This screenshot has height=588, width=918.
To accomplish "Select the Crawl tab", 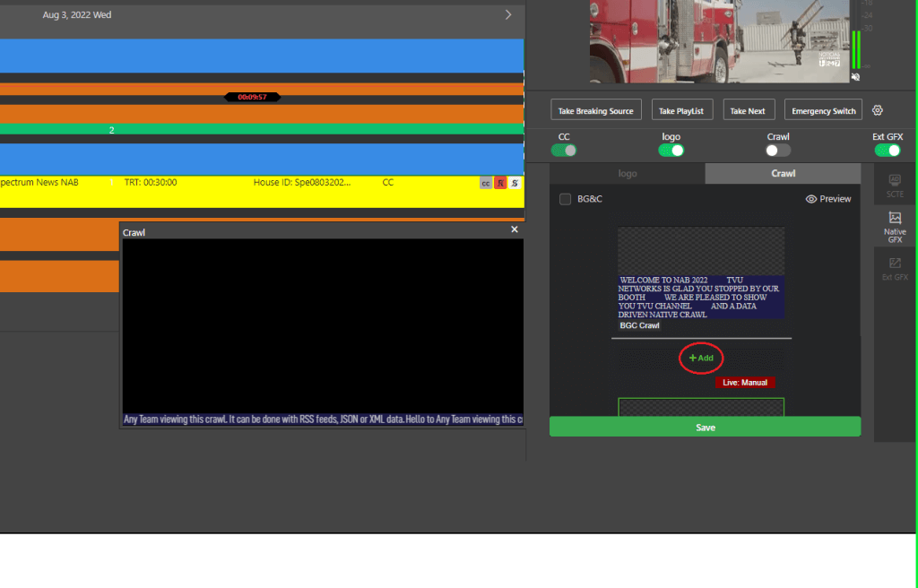I will (x=784, y=174).
